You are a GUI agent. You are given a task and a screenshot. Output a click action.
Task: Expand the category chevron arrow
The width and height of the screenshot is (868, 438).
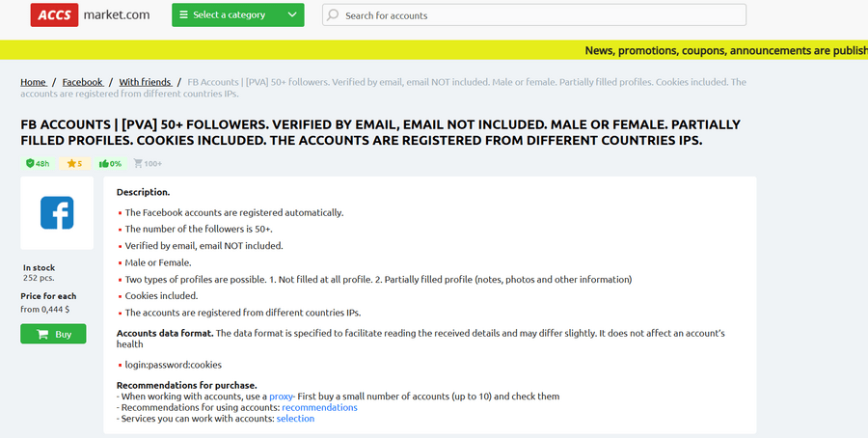(x=292, y=15)
